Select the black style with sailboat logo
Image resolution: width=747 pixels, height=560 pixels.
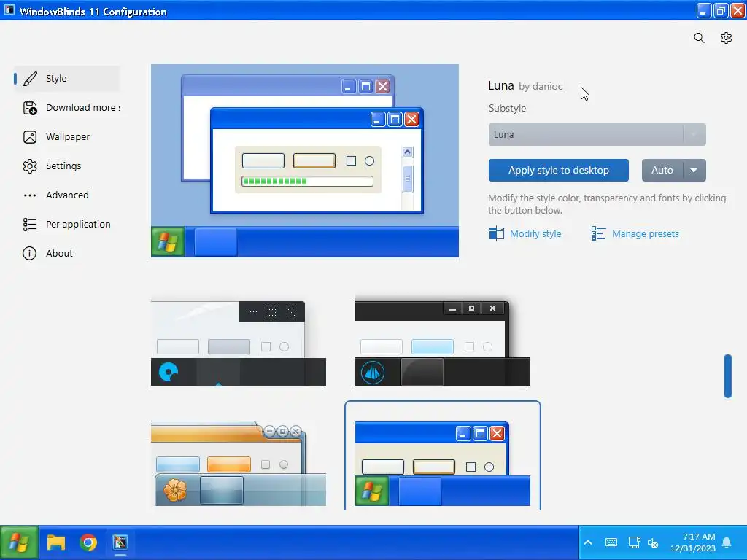tap(443, 341)
